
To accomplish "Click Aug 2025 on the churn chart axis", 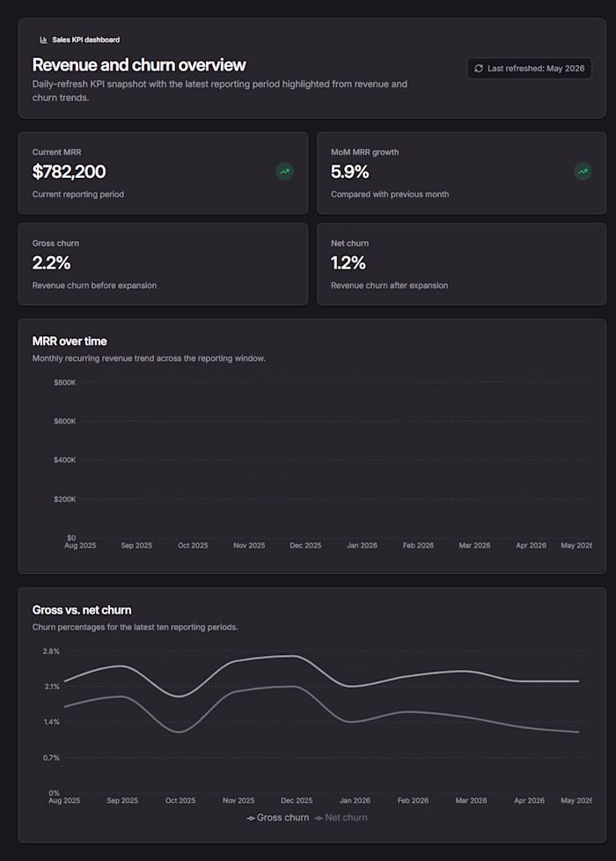I will (x=64, y=800).
